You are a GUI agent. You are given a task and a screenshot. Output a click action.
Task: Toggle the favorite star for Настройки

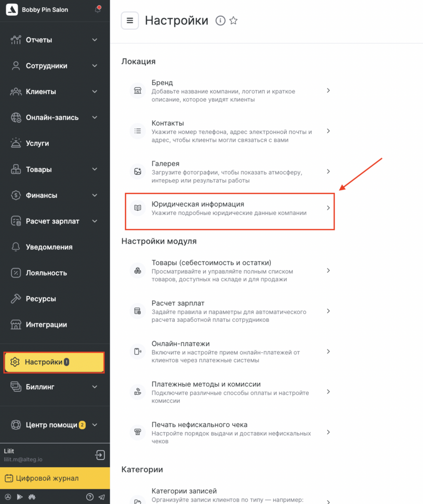pos(233,21)
